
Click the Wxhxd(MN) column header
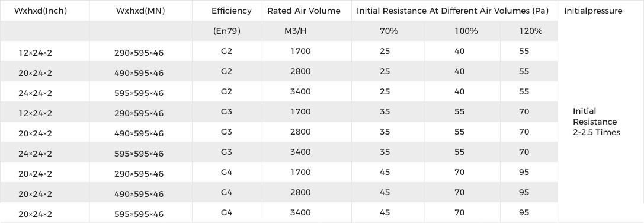pyautogui.click(x=140, y=11)
